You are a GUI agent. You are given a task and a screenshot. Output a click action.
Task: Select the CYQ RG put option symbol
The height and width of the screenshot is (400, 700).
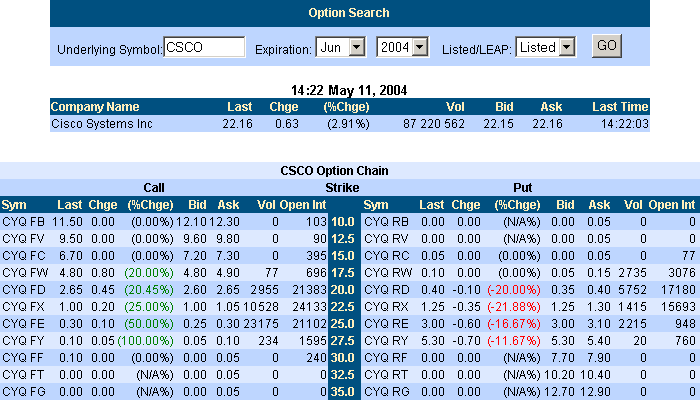(386, 391)
